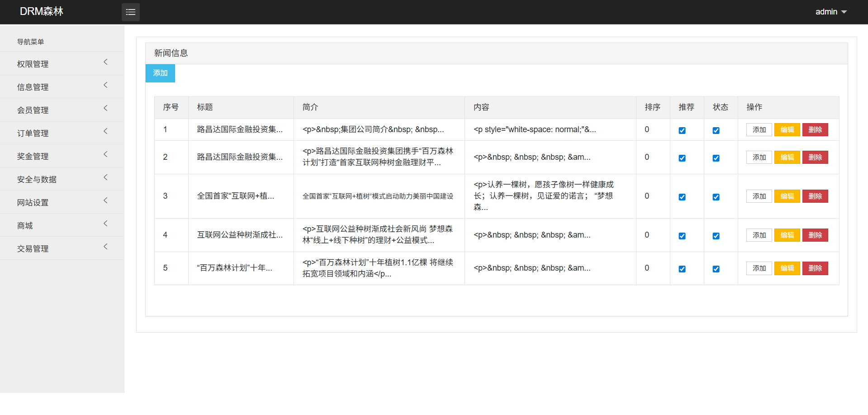Click the blue 添加 button above table
The width and height of the screenshot is (868, 415).
click(x=160, y=73)
